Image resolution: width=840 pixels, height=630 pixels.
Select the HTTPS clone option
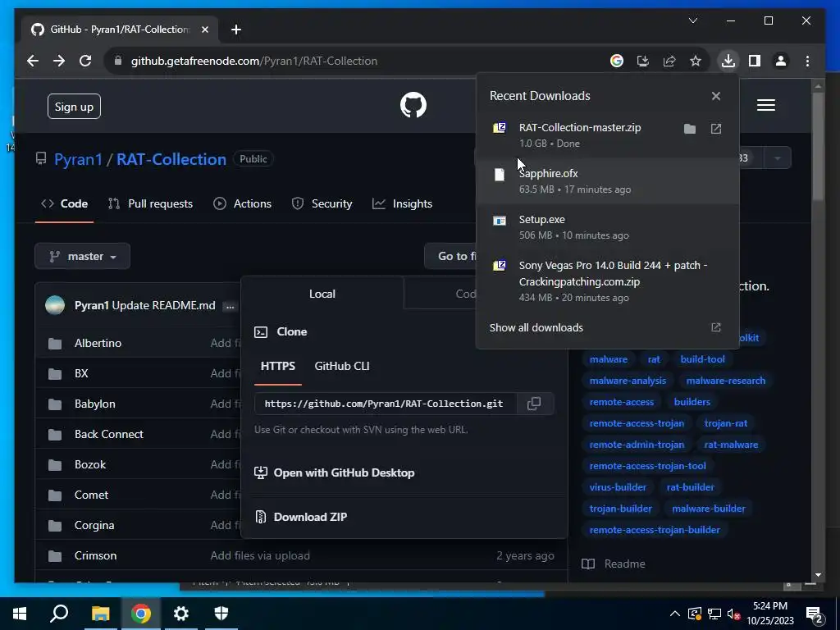pyautogui.click(x=277, y=367)
